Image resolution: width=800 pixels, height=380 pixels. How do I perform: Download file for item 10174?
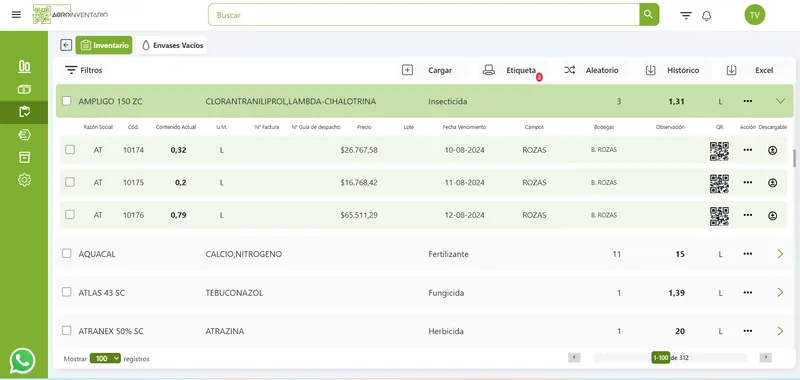click(x=772, y=150)
